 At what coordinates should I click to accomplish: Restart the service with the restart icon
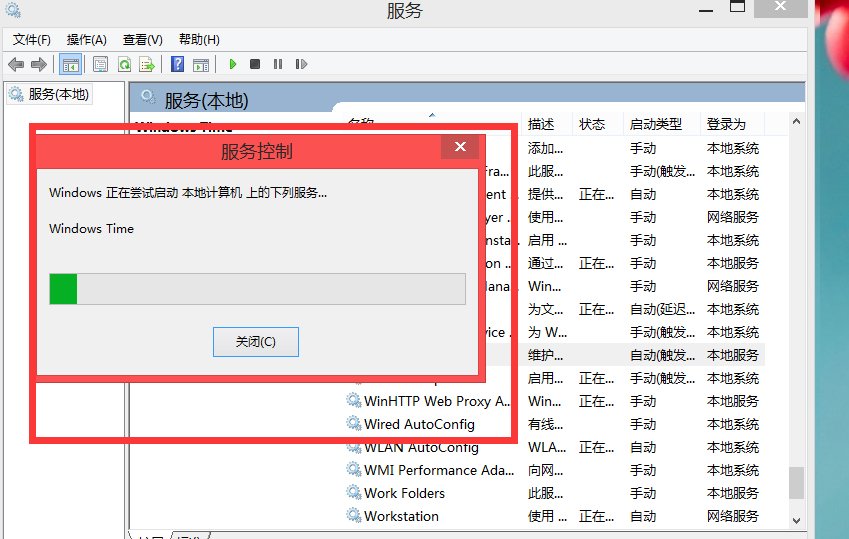(301, 64)
